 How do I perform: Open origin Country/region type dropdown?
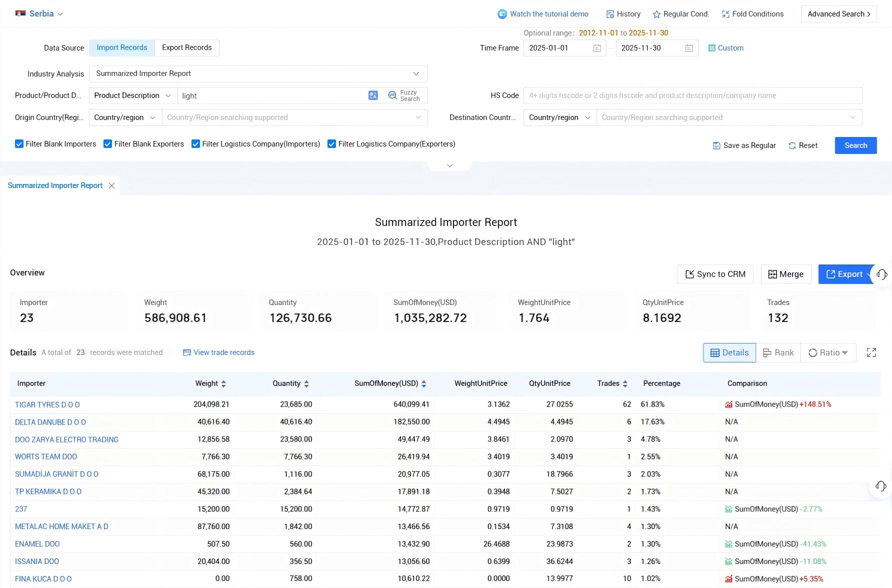125,117
